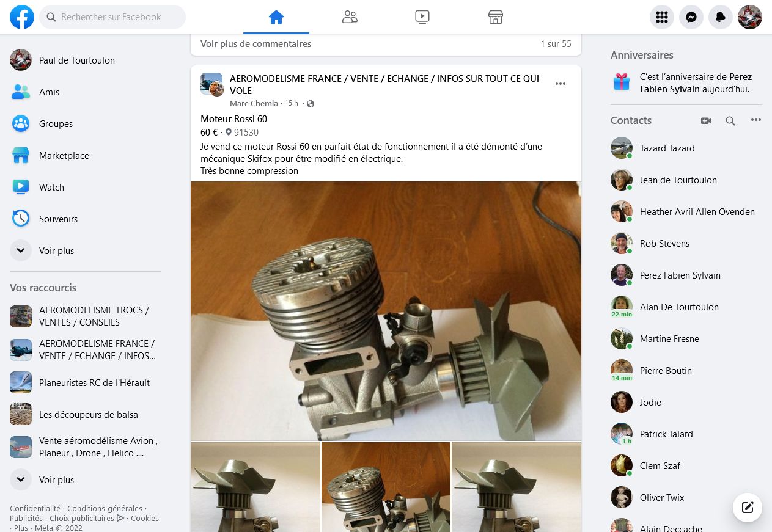772x532 pixels.
Task: Open the nine-dot Menu grid icon
Action: coord(661,17)
